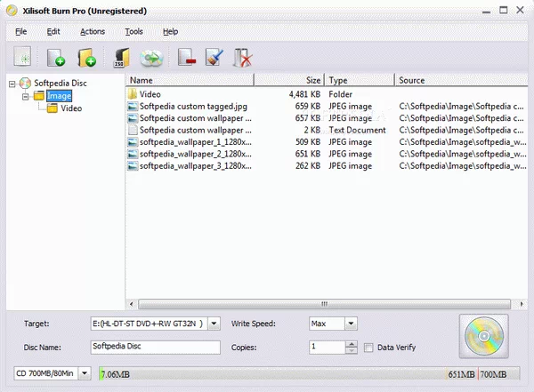Click the Copies number field
Viewport: 534px width, 392px height.
click(328, 347)
